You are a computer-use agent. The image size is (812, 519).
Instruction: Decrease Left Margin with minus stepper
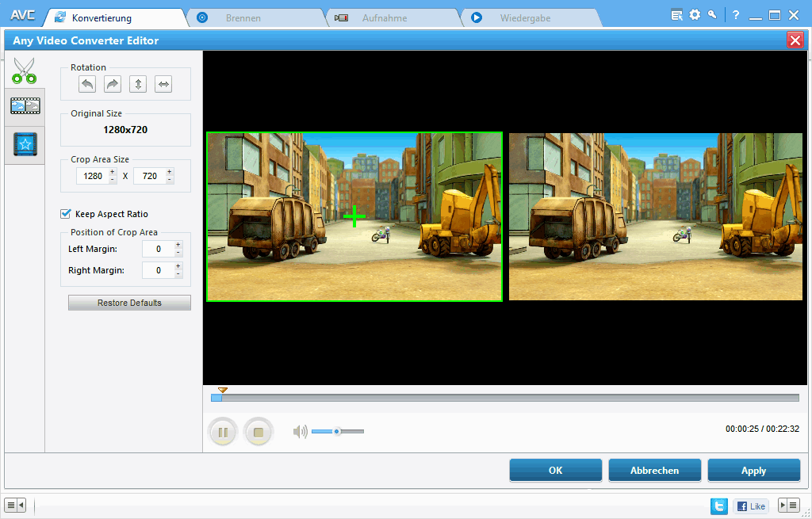(178, 253)
